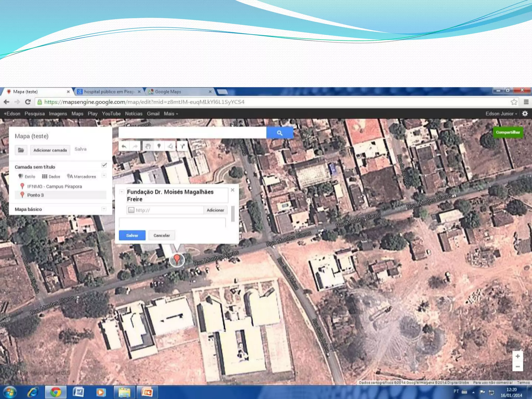
Task: Select IFNMG - Campus Pirapora item
Action: (x=54, y=187)
